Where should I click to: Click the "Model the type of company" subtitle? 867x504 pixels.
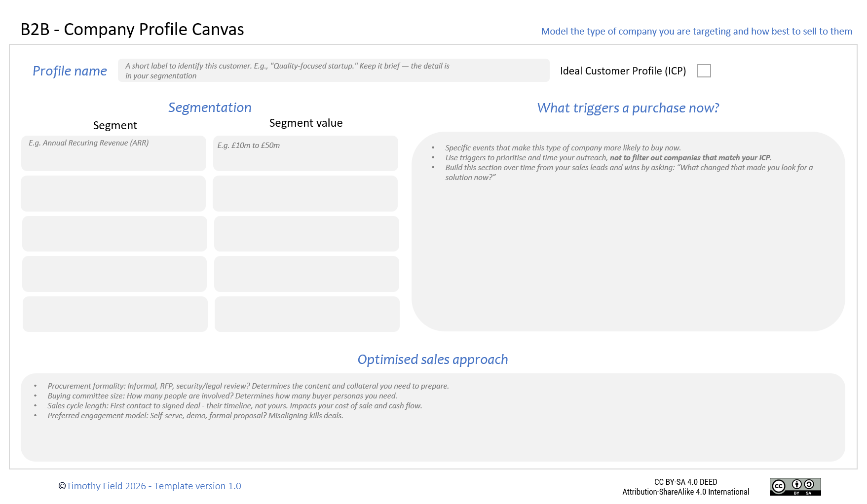[697, 31]
